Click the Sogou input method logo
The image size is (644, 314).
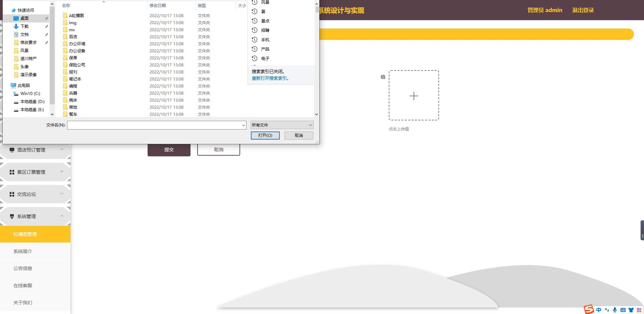pos(589,309)
